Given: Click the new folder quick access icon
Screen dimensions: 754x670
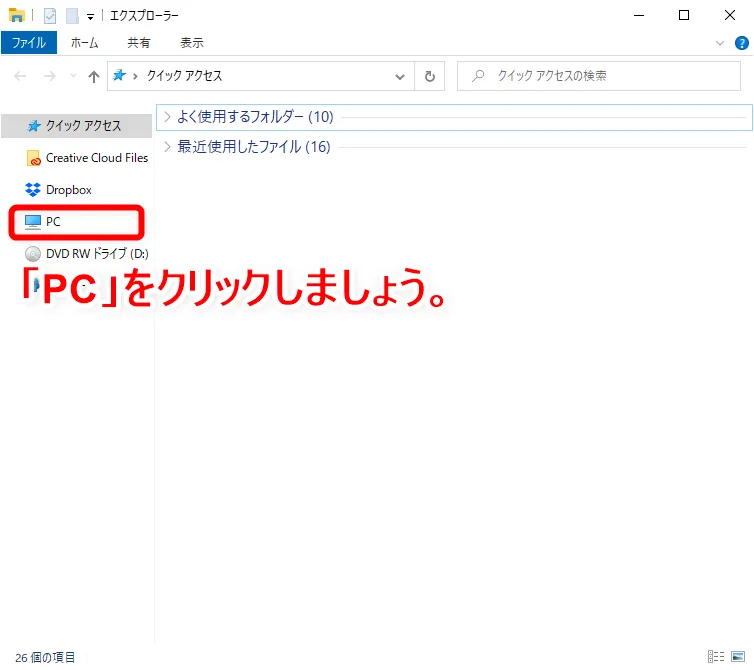Looking at the screenshot, I should 72,16.
